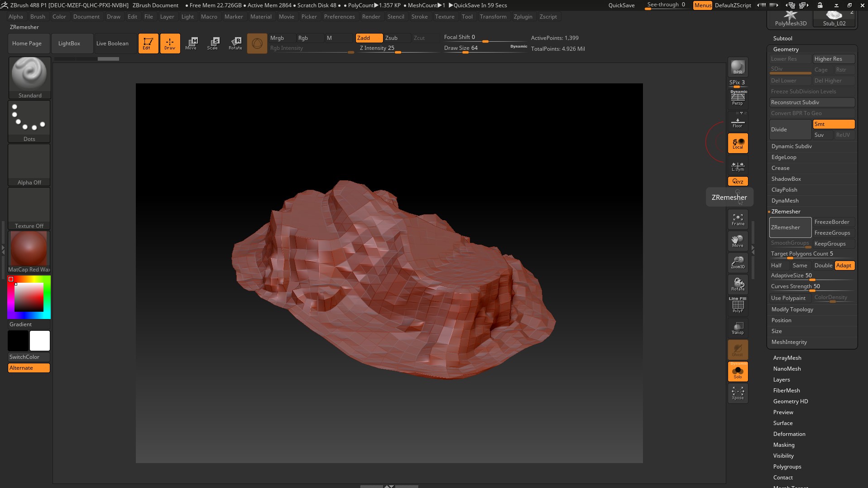Click the Frame view icon
Image resolution: width=868 pixels, height=488 pixels.
pyautogui.click(x=738, y=220)
